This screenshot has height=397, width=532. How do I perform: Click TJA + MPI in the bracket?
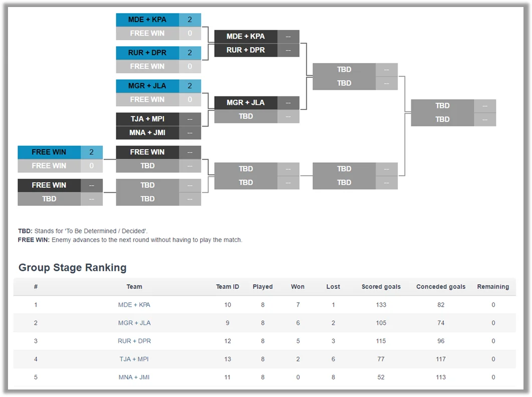tap(147, 119)
